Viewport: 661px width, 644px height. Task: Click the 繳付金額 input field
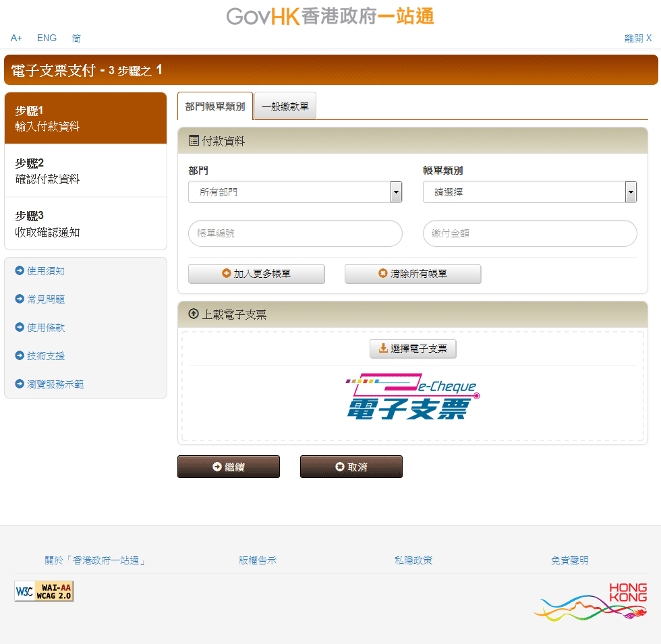pyautogui.click(x=530, y=233)
